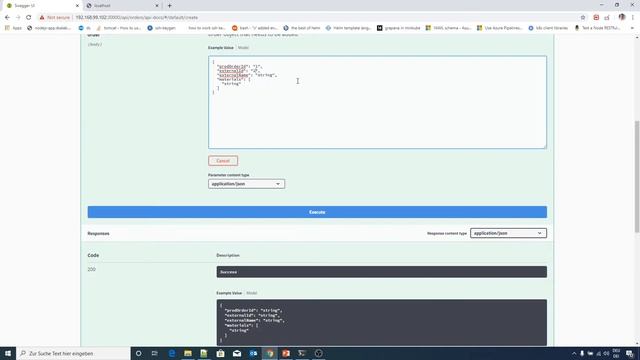Click the Not secure warning icon
This screenshot has width=640, height=360.
click(x=42, y=18)
